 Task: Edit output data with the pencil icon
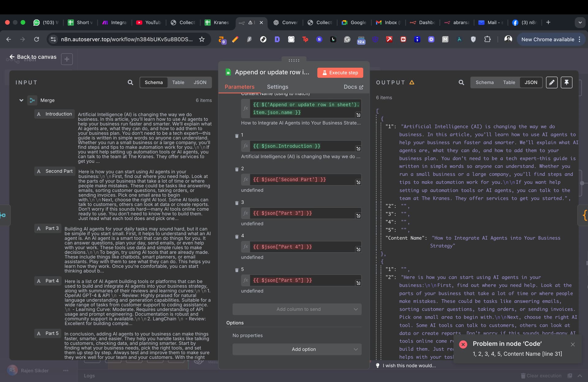(552, 82)
